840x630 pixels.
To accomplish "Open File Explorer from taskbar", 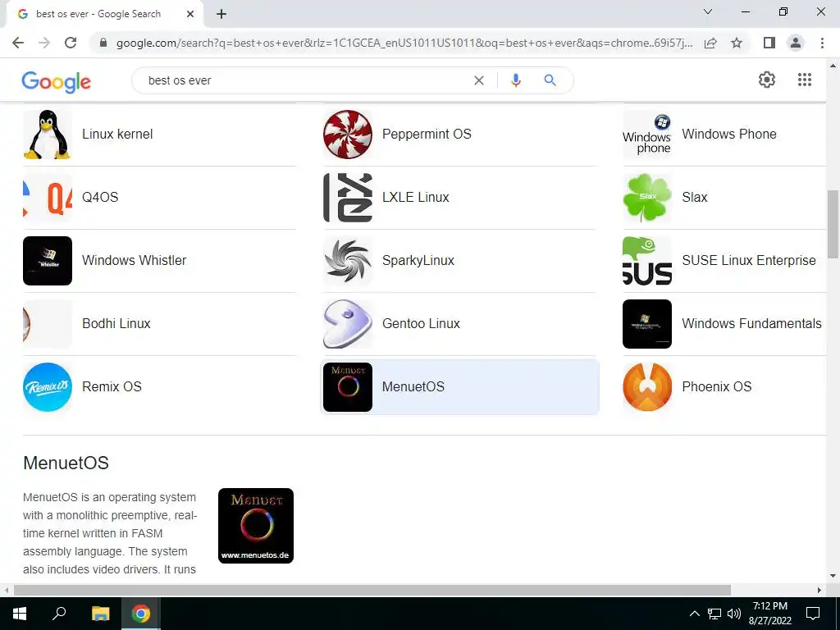I will point(100,614).
